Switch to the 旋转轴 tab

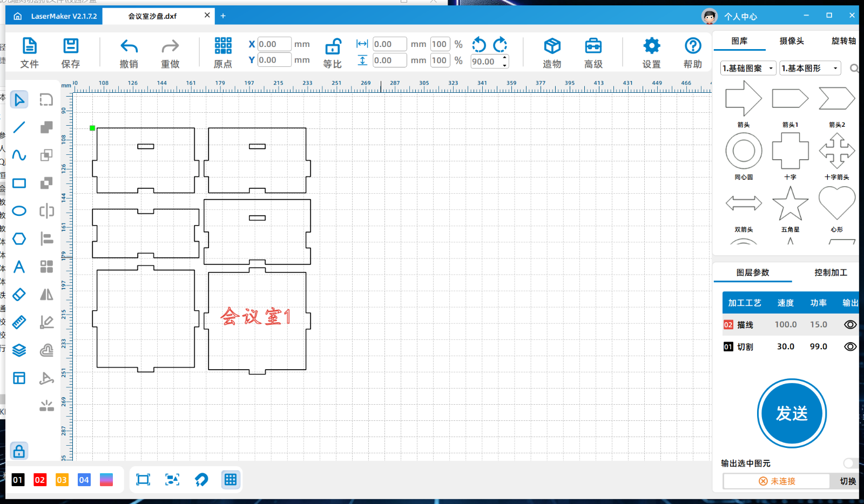(844, 41)
